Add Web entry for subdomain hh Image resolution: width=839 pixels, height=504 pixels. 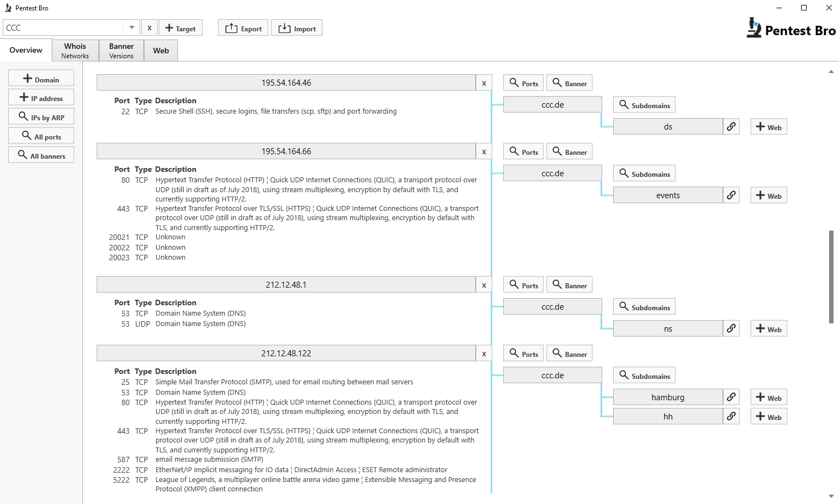tap(769, 417)
